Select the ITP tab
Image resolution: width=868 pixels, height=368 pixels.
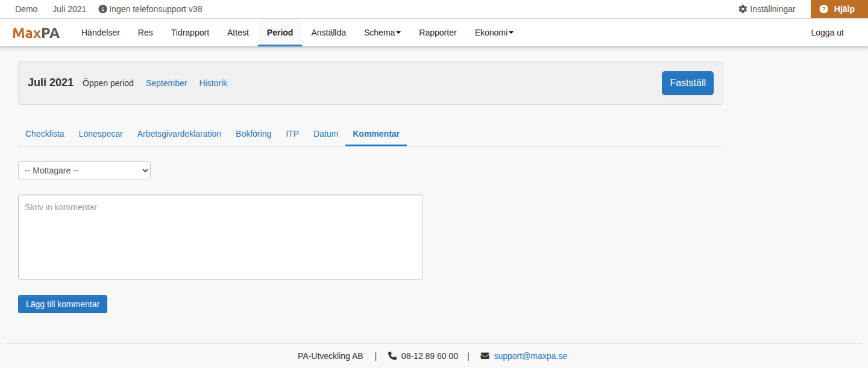(292, 134)
